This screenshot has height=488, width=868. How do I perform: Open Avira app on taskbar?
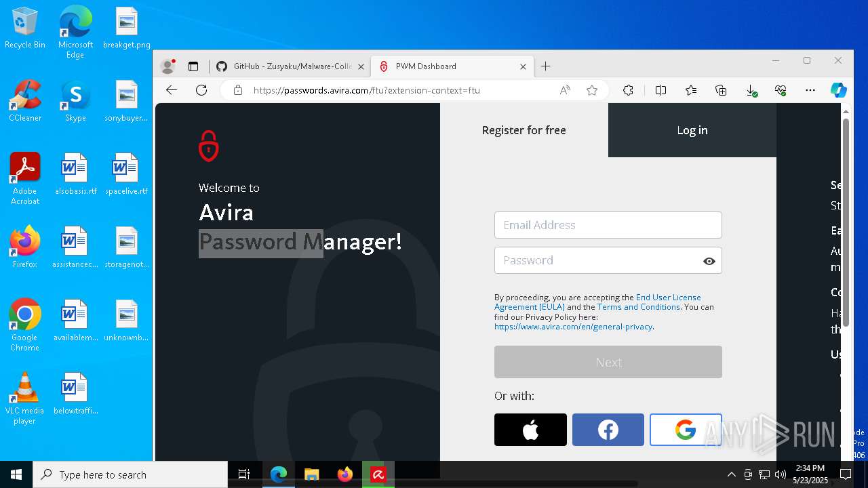(x=378, y=474)
